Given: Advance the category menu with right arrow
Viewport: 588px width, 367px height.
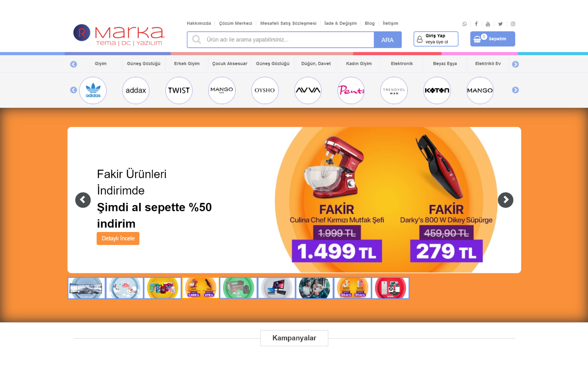Looking at the screenshot, I should [x=516, y=64].
